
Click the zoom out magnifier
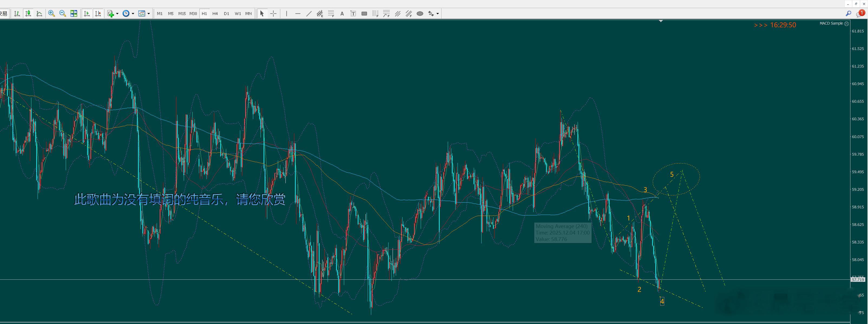pyautogui.click(x=62, y=14)
